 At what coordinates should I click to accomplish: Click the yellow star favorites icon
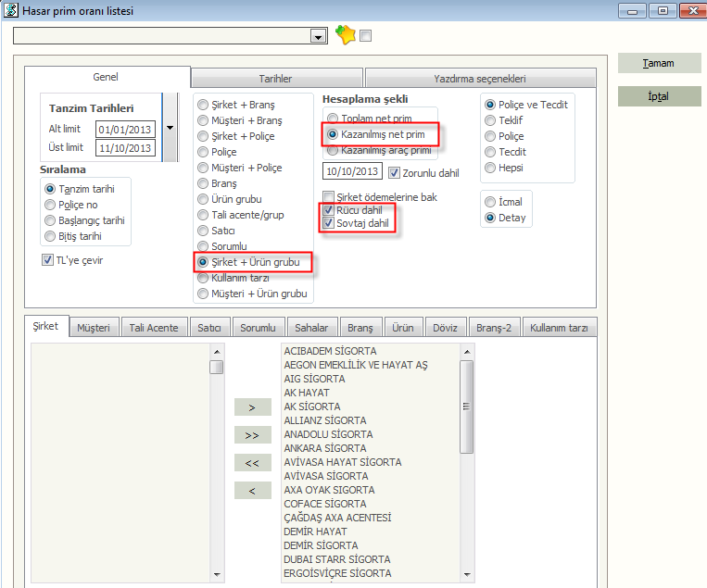pos(344,35)
